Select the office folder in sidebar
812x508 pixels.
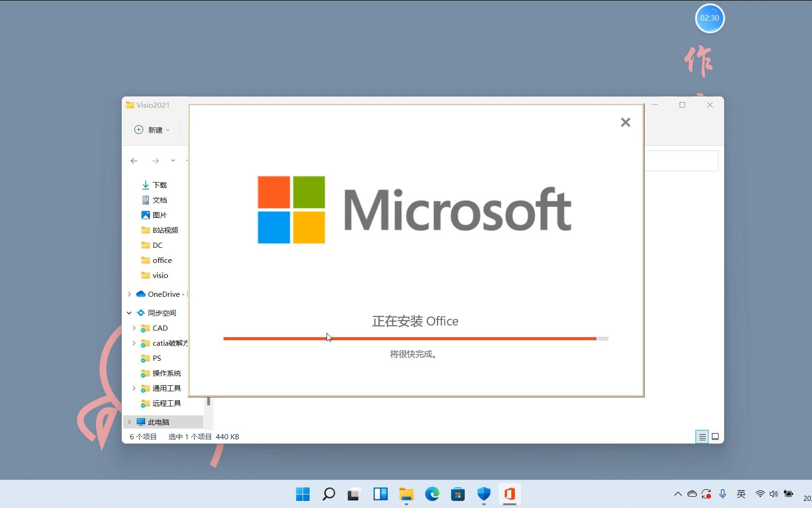(156, 260)
